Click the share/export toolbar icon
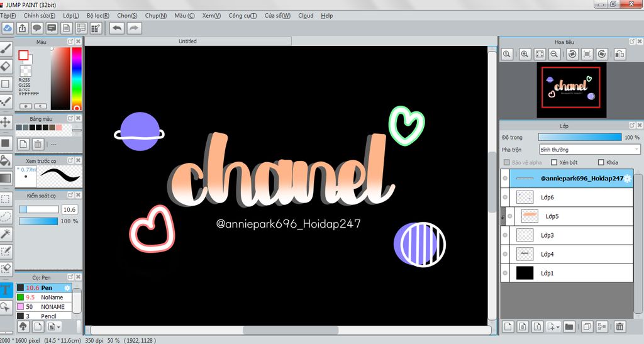 coord(22,28)
